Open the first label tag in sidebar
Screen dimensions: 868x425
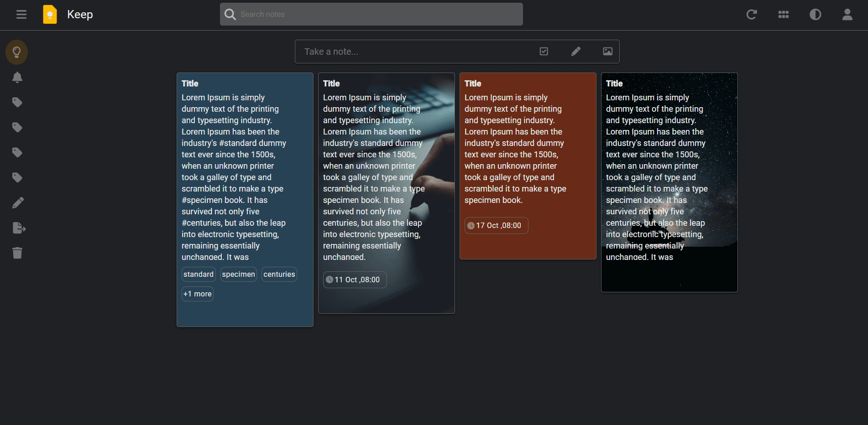pyautogui.click(x=17, y=102)
